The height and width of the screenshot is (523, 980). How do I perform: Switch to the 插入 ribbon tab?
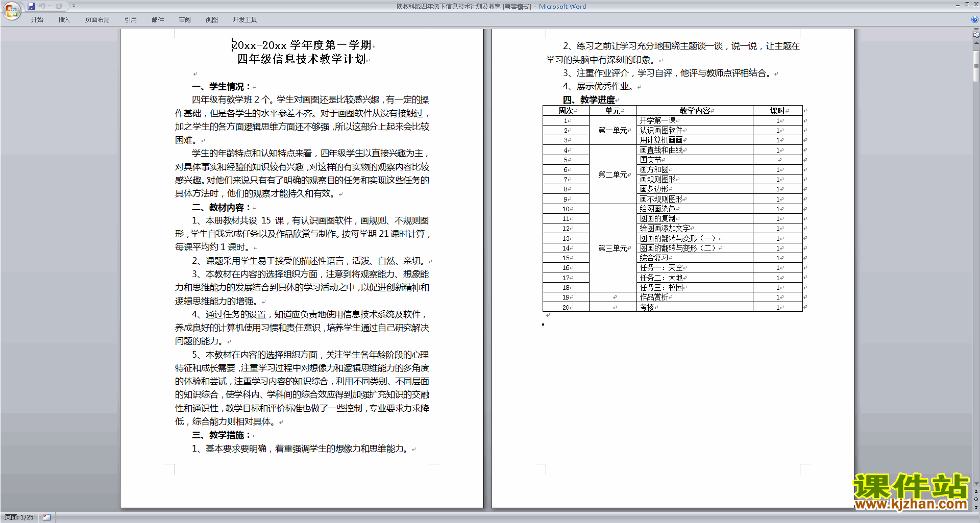coord(64,20)
